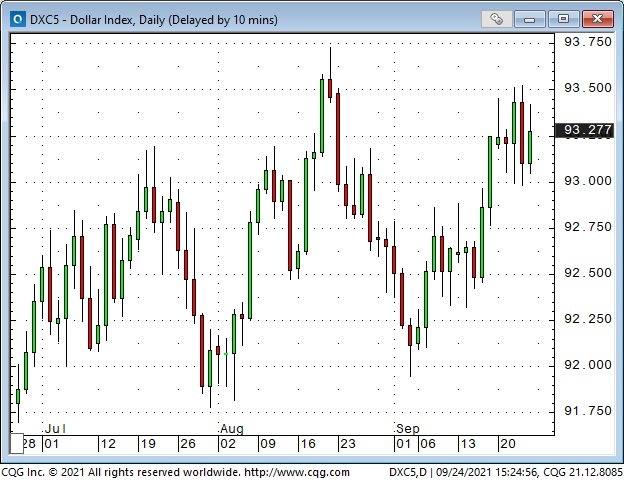Viewport: 624px width, 480px height.
Task: Click date label 13 on time axis
Action: 468,444
